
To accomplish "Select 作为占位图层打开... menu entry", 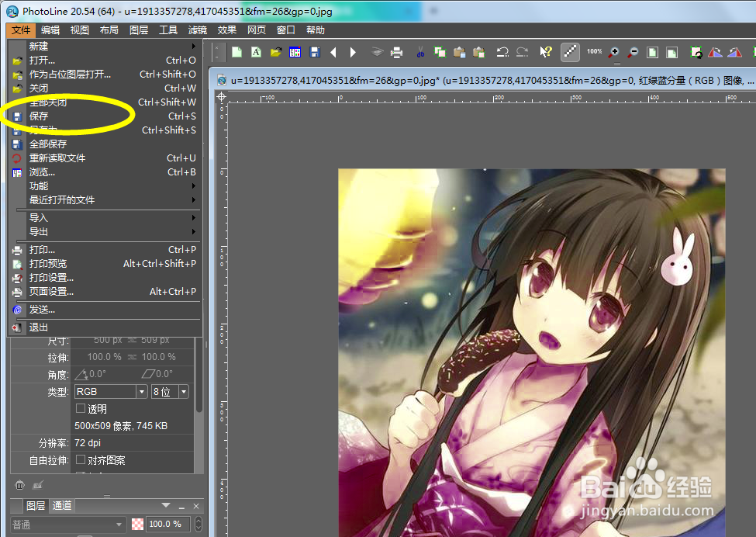I will click(105, 74).
